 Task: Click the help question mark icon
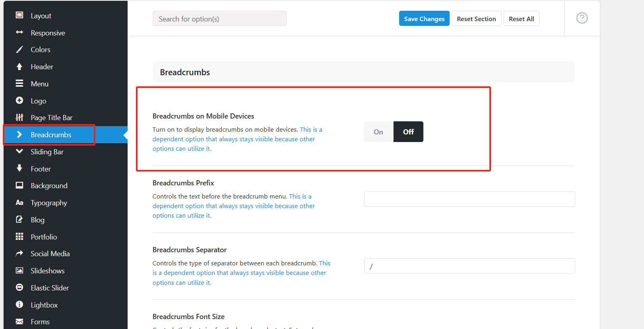click(582, 18)
